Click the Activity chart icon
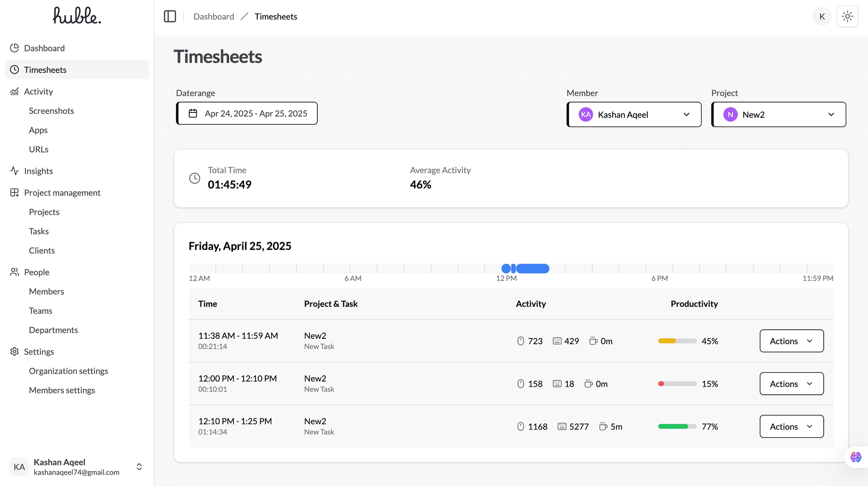Viewport: 868px width, 486px height. click(x=14, y=91)
